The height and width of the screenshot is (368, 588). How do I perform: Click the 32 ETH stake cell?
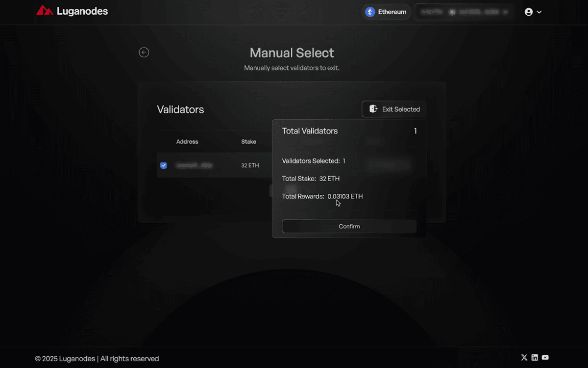click(250, 165)
